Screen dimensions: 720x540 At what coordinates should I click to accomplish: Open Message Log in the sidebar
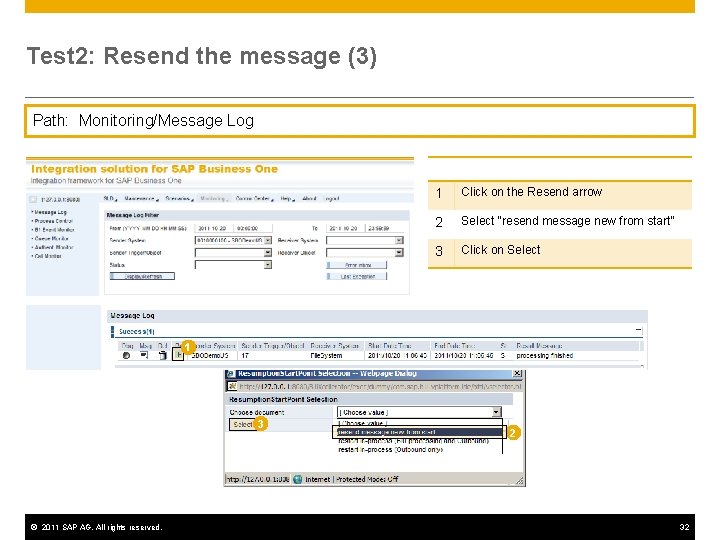pos(50,212)
